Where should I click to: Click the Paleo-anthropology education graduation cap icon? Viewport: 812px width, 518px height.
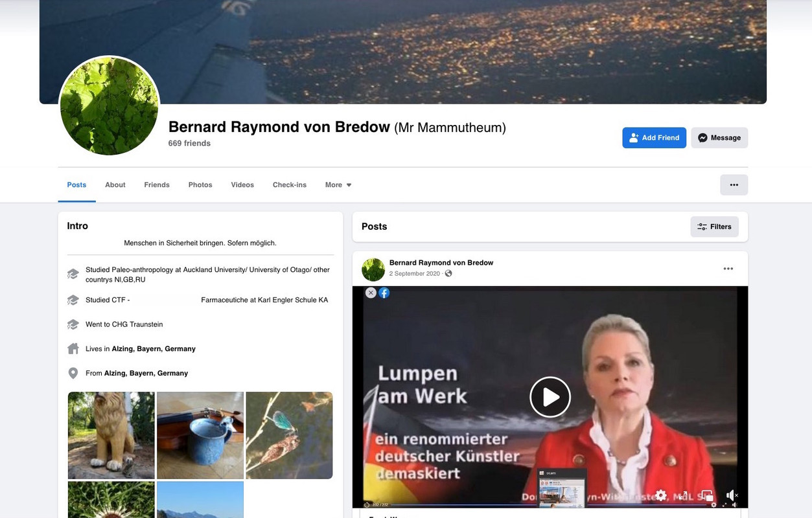click(73, 275)
